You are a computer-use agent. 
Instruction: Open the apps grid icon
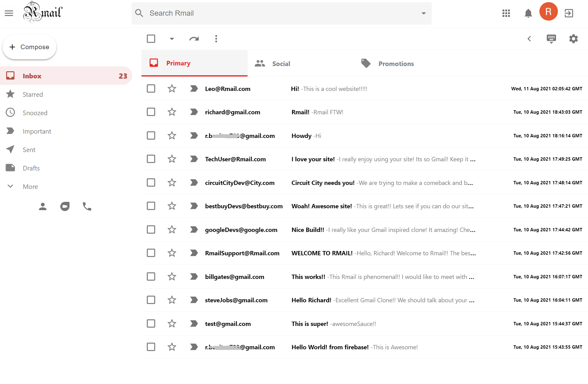(506, 13)
